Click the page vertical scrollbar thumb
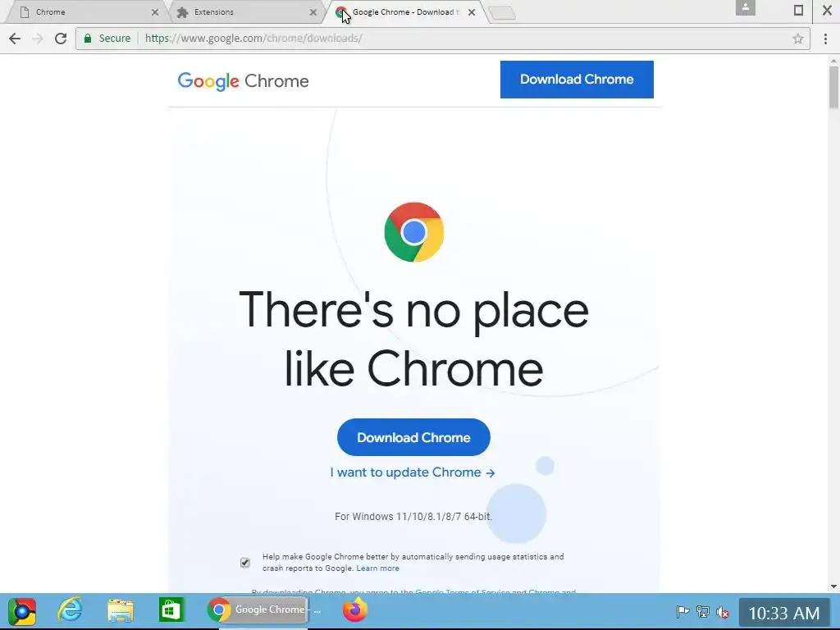The width and height of the screenshot is (840, 630). [833, 87]
